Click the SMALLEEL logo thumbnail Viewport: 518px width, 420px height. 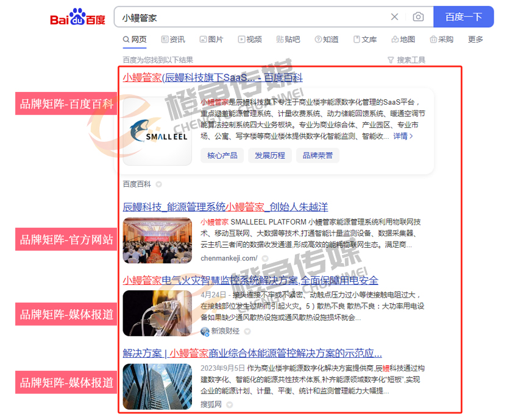[157, 131]
